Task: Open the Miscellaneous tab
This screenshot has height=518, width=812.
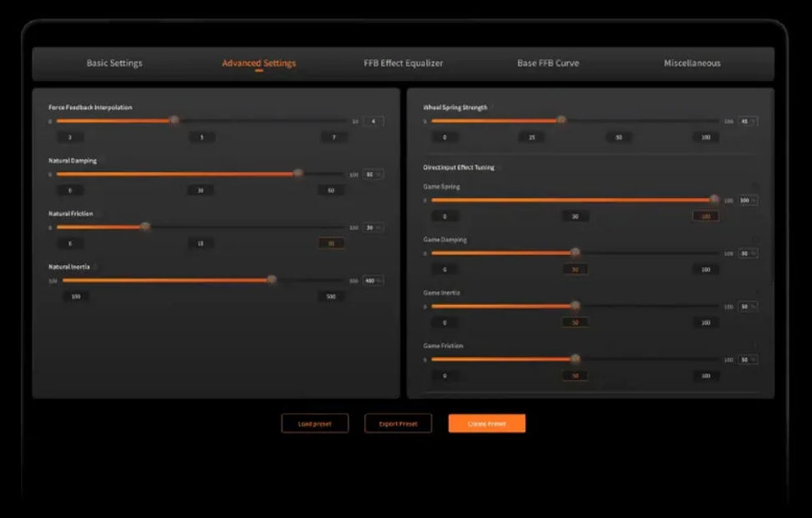Action: pos(692,63)
